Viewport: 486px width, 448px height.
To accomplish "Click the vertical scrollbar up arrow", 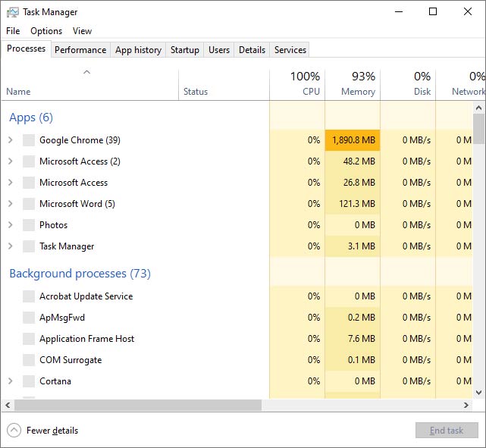I will point(479,108).
